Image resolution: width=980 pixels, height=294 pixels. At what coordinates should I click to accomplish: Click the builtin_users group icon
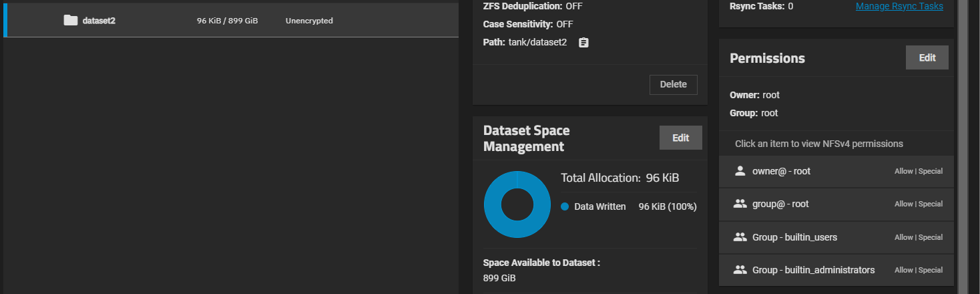tap(740, 237)
